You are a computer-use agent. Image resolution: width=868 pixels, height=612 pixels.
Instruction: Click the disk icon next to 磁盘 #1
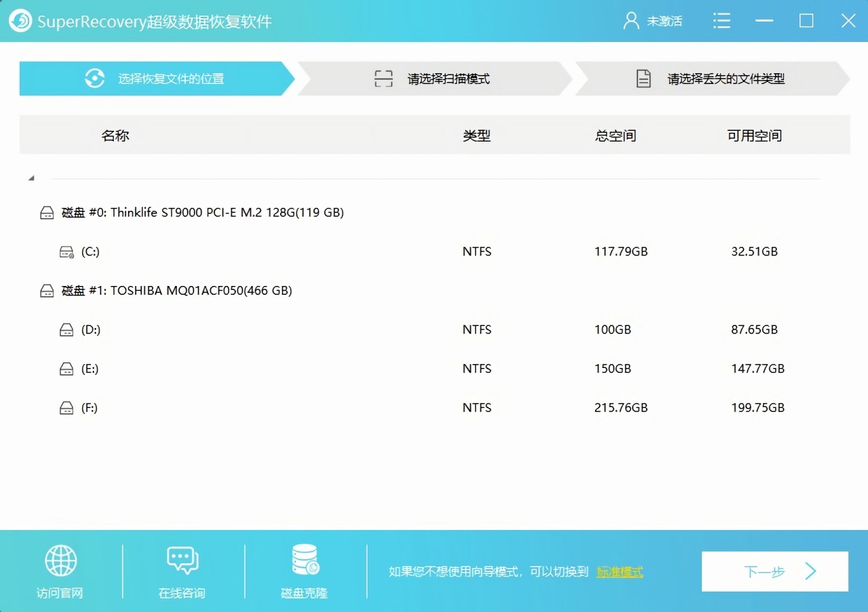(47, 290)
